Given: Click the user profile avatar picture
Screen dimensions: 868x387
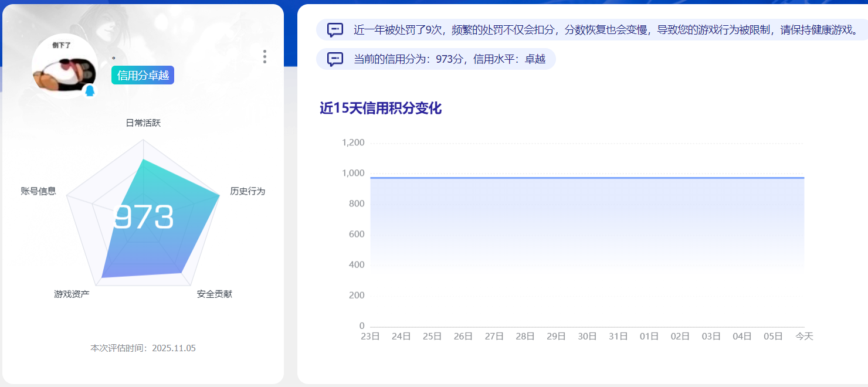Looking at the screenshot, I should click(x=63, y=66).
